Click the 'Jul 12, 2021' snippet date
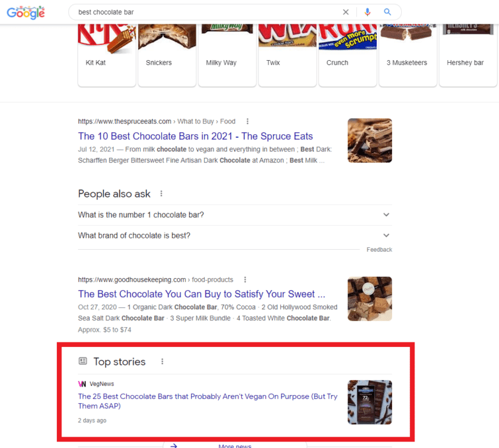499x448 pixels. 97,149
